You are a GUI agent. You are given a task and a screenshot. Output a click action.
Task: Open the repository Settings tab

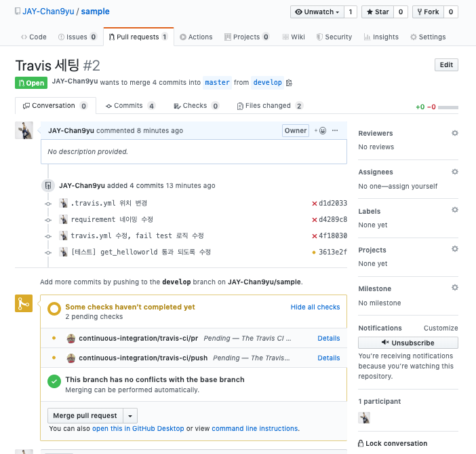tap(428, 37)
